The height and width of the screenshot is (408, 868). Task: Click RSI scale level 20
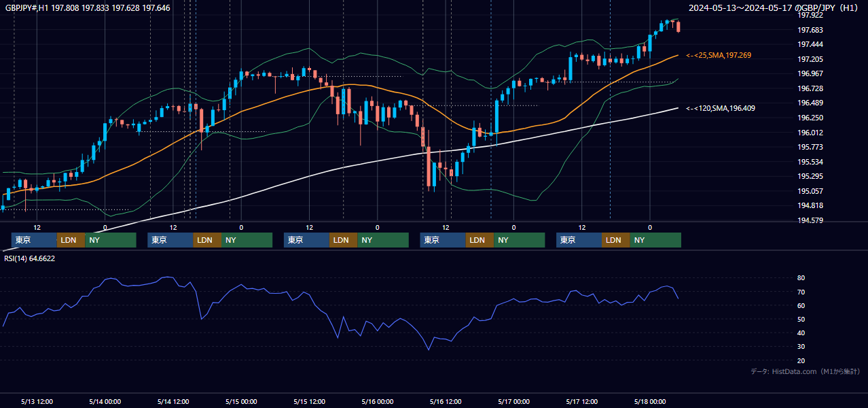coord(801,360)
